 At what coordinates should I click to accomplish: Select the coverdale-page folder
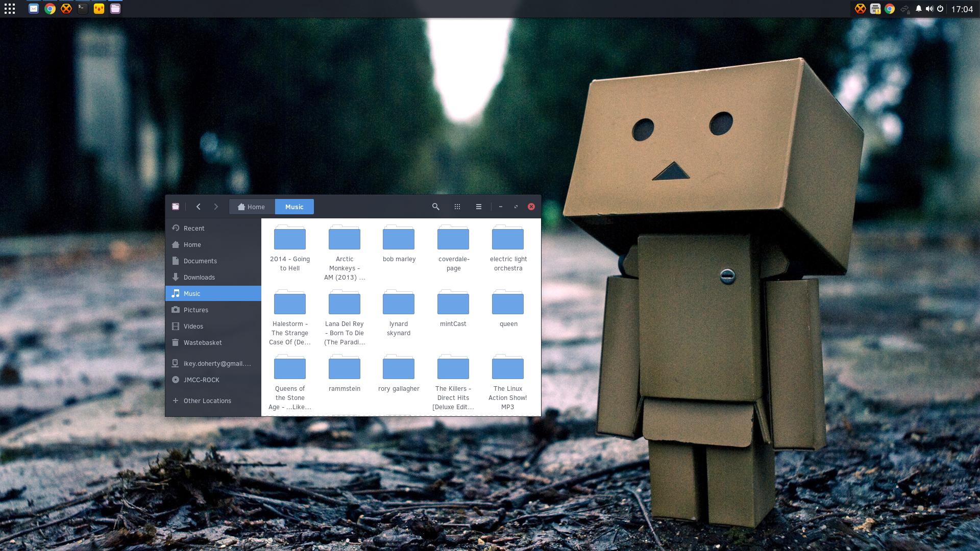click(453, 248)
